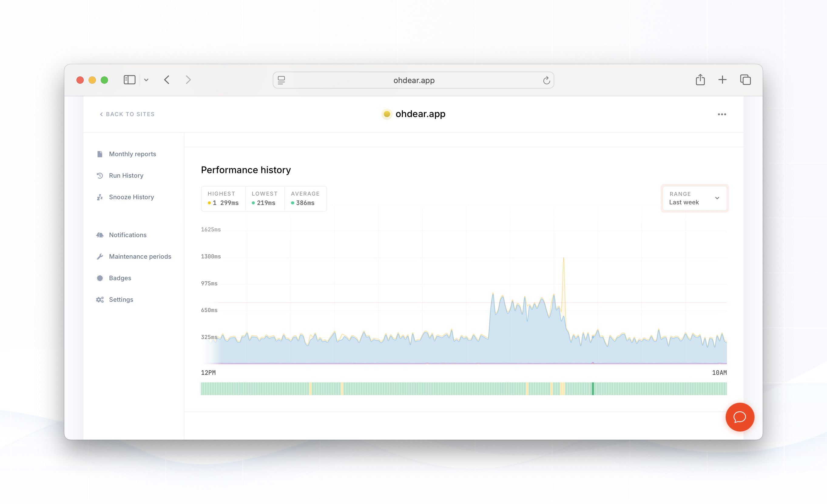Expand the Range Last week dropdown
This screenshot has height=504, width=827.
pos(694,198)
